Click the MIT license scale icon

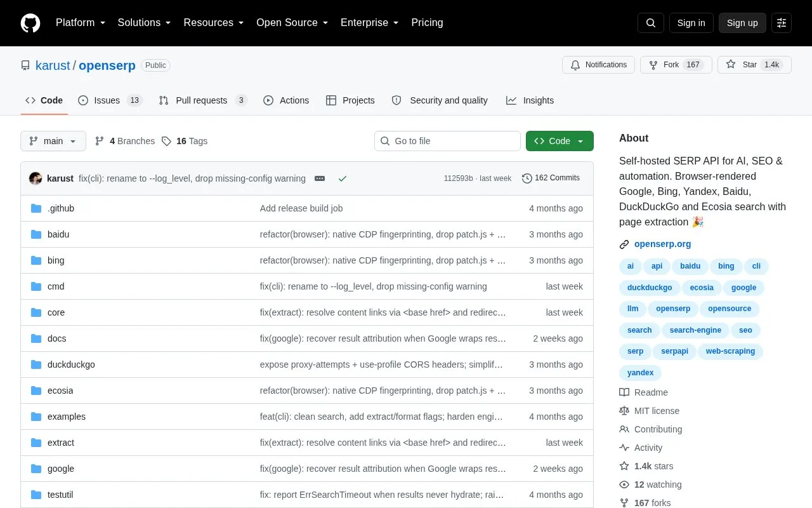(x=624, y=411)
